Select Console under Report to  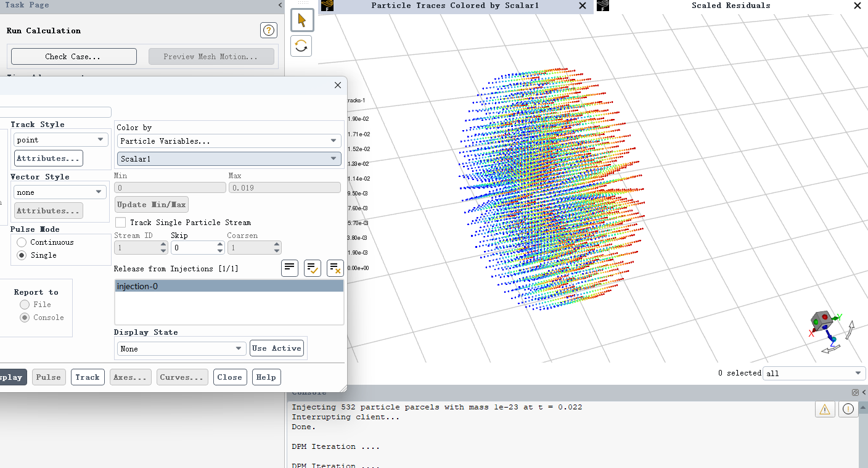[x=25, y=318]
